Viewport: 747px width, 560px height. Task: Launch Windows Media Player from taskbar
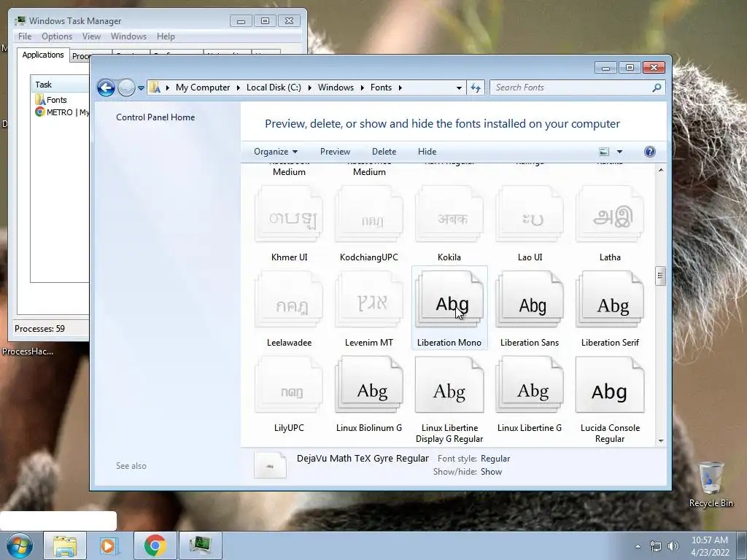(109, 545)
